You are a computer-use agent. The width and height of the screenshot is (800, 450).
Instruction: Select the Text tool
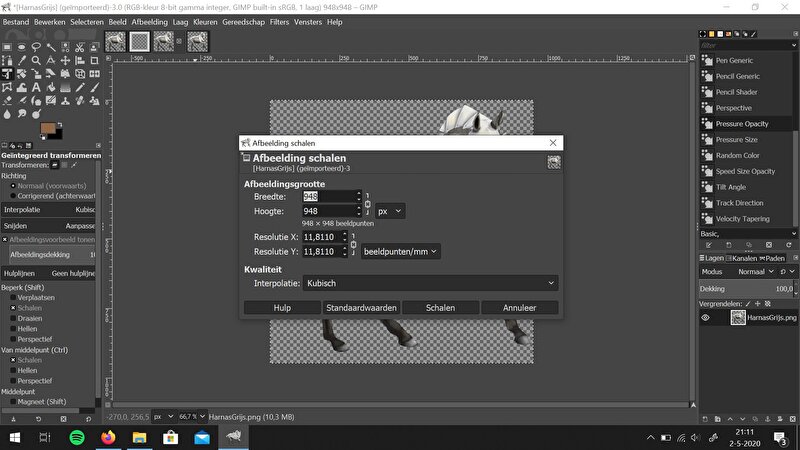[x=36, y=87]
